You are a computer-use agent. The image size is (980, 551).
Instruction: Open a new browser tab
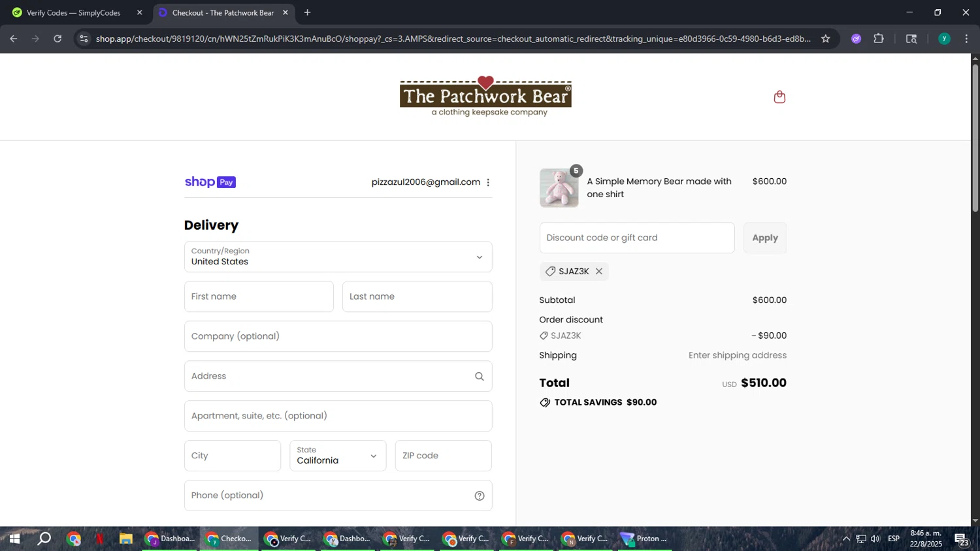point(307,12)
